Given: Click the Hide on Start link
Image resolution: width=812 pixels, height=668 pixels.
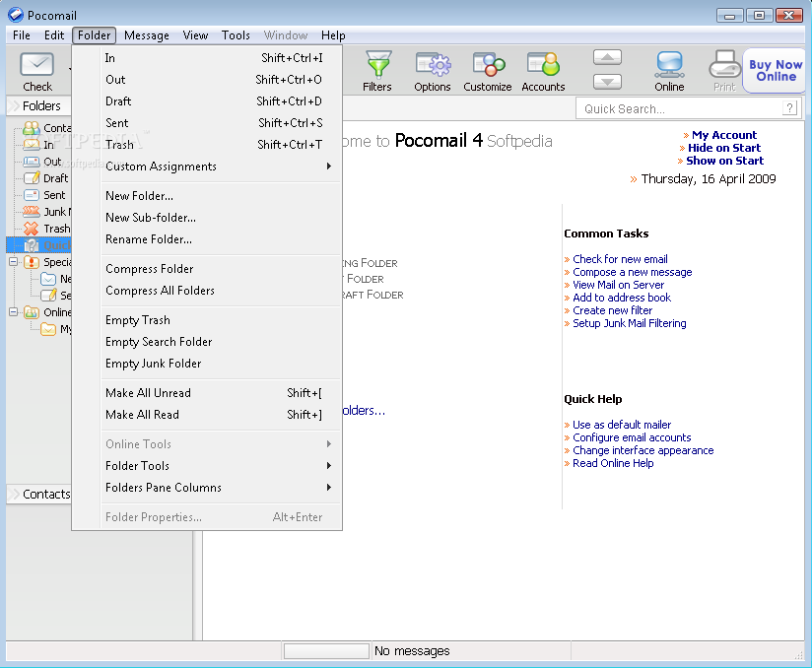Looking at the screenshot, I should click(724, 148).
